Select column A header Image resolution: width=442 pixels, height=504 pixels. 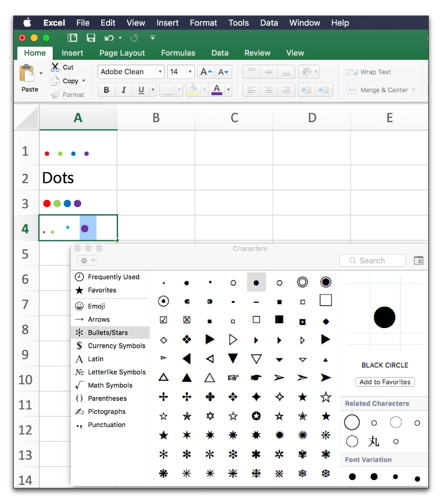78,118
